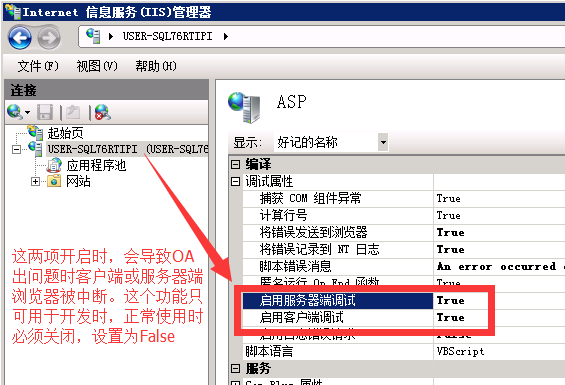Click the delete connection icon with red X
565x385 pixels.
point(102,112)
